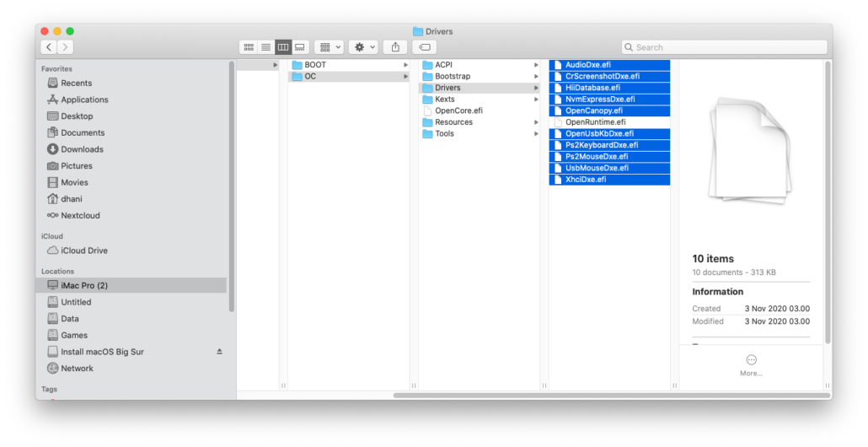This screenshot has height=447, width=868.
Task: Open the Action gear dropdown menu
Action: [364, 47]
